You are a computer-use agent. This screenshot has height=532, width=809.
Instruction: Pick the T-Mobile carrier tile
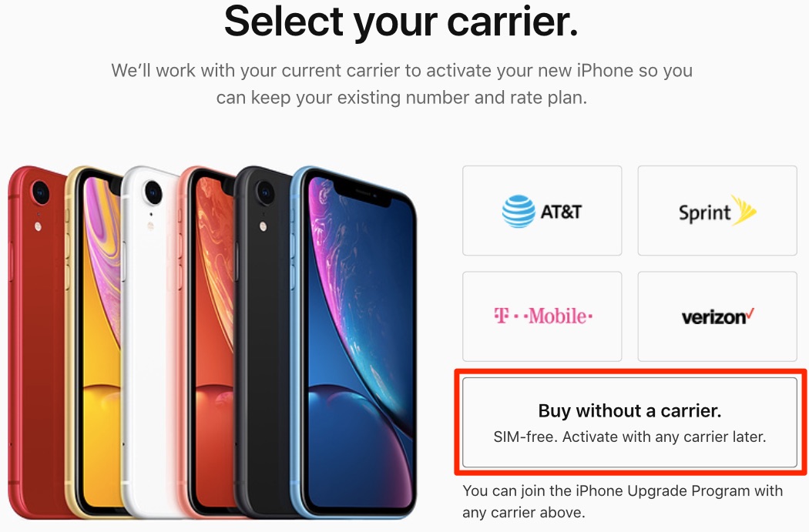[x=542, y=316]
